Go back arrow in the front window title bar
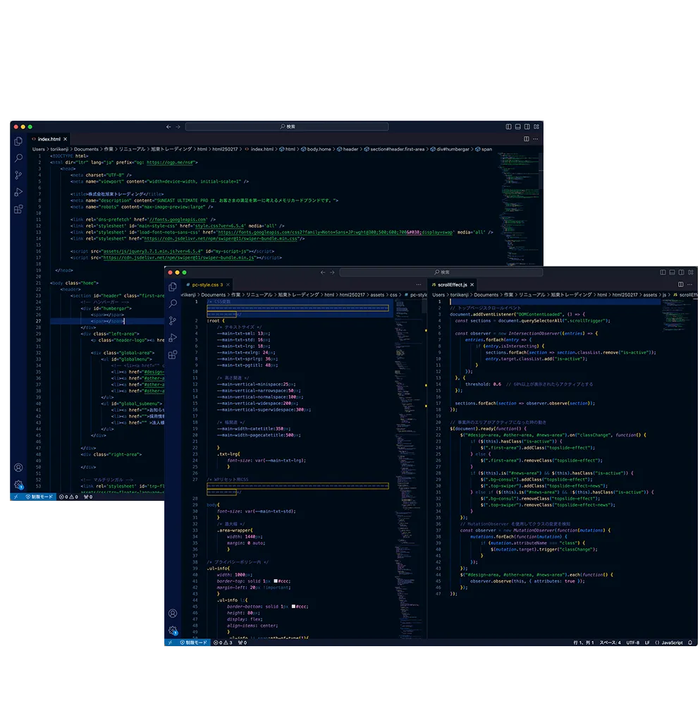This screenshot has height=728, width=700. (323, 272)
